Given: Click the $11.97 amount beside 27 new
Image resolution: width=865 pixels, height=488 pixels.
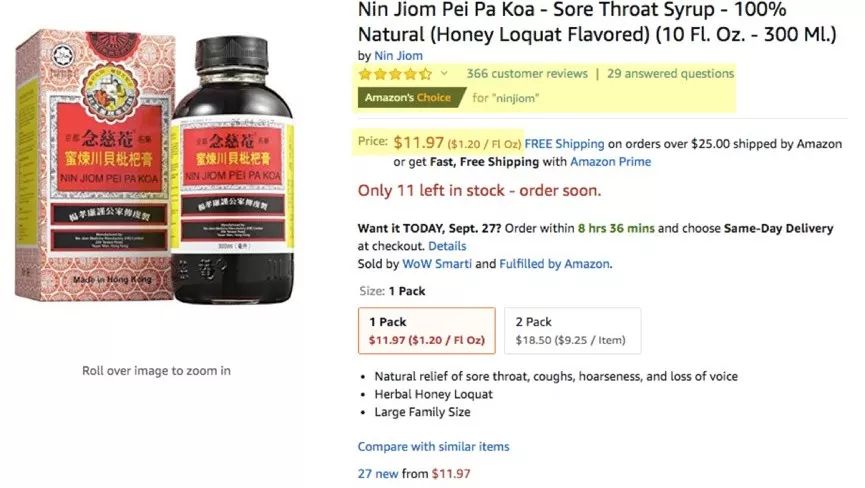Looking at the screenshot, I should 451,474.
